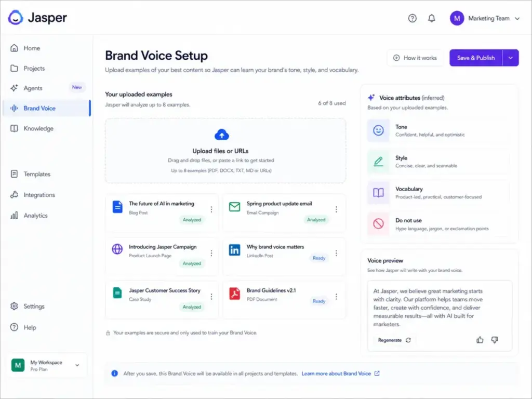Click the Ready badge on Why brand voice matters
Viewport: 532px width, 399px height.
(x=319, y=258)
